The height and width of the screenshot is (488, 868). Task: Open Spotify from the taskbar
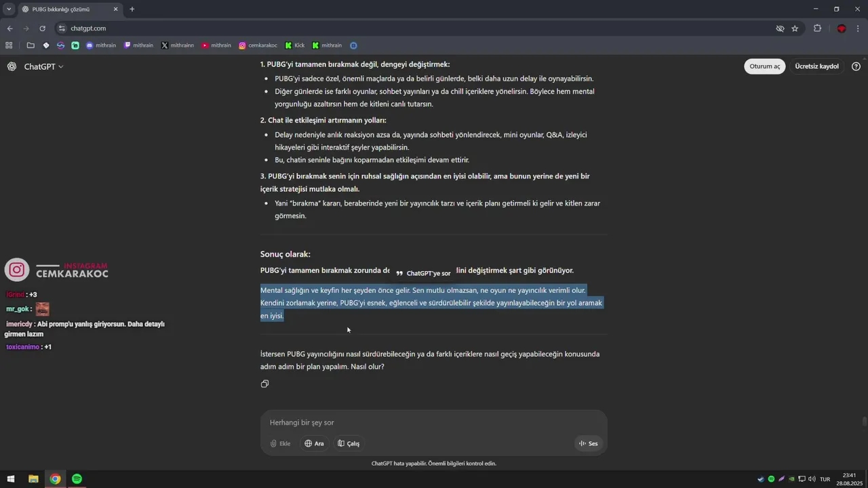click(x=77, y=479)
